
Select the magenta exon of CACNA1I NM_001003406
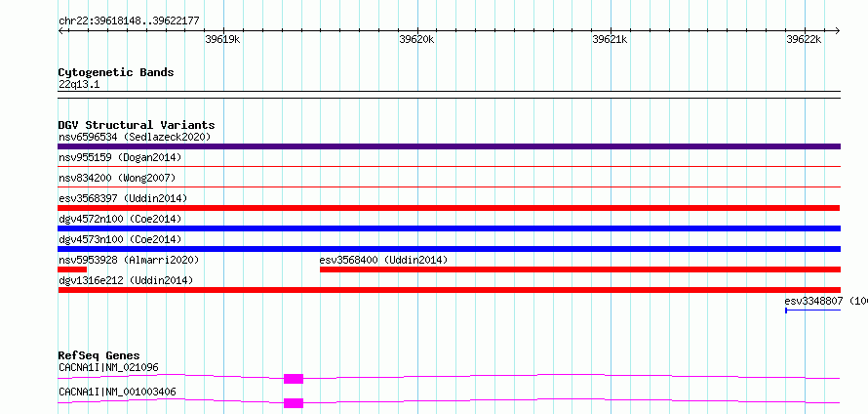[x=294, y=403]
